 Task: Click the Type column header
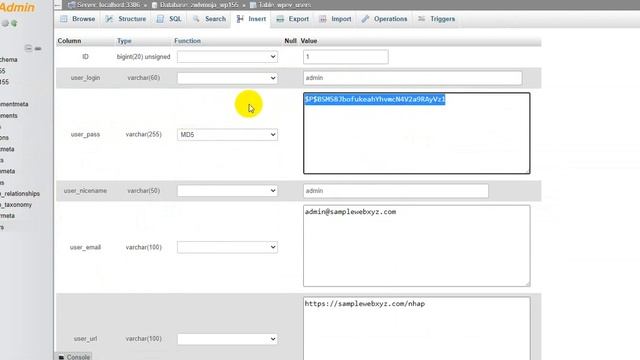tap(124, 41)
